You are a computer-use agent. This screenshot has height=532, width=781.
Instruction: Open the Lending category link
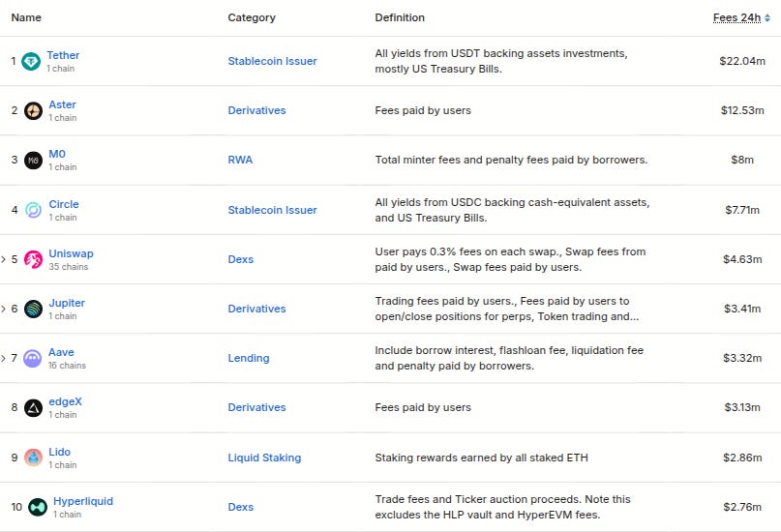tap(249, 358)
